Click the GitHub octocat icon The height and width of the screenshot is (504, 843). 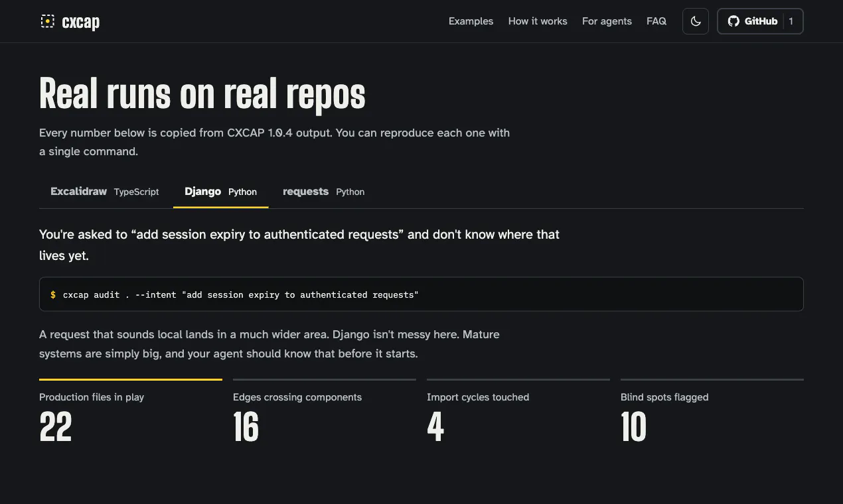click(733, 21)
